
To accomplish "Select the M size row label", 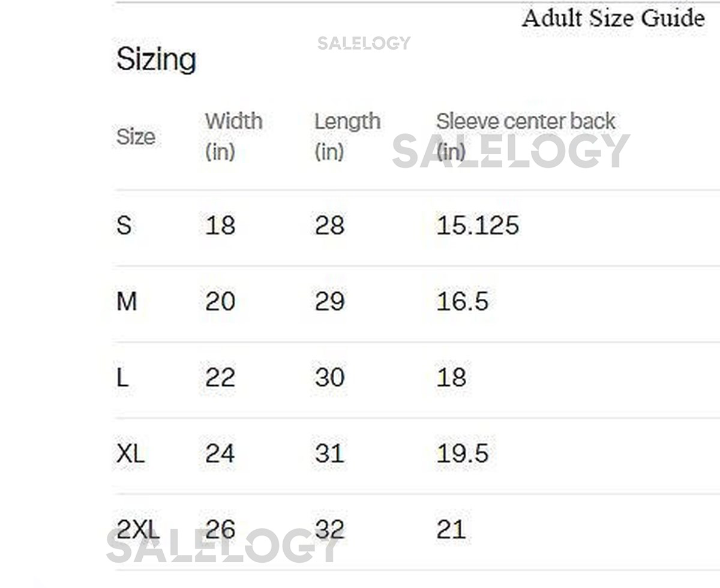I will (127, 301).
